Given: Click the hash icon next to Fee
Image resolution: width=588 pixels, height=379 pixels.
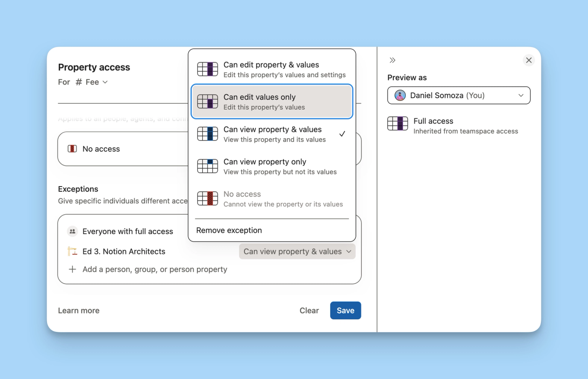Looking at the screenshot, I should pos(79,82).
